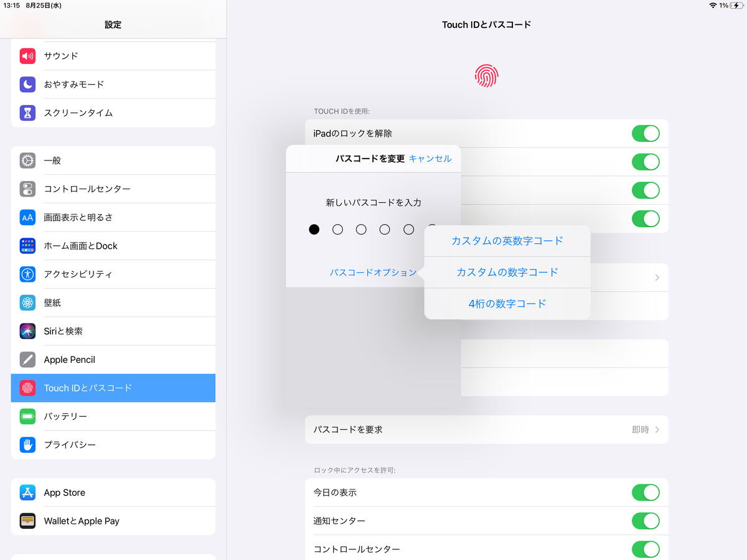Open サウンド settings row
This screenshot has height=560, width=747.
pos(113,56)
